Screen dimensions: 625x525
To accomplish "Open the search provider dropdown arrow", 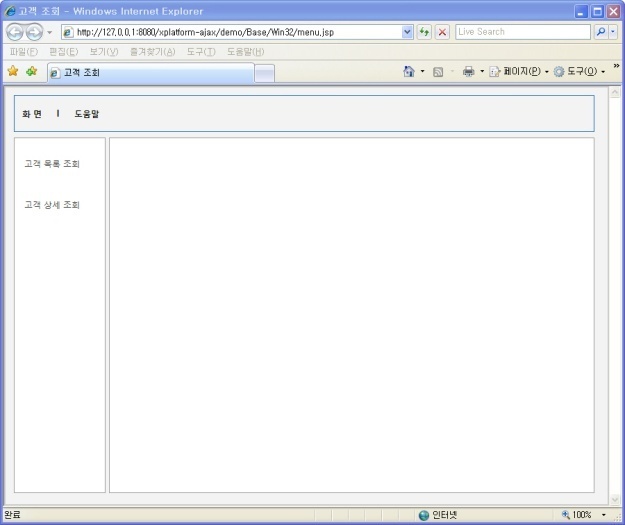I will click(613, 32).
